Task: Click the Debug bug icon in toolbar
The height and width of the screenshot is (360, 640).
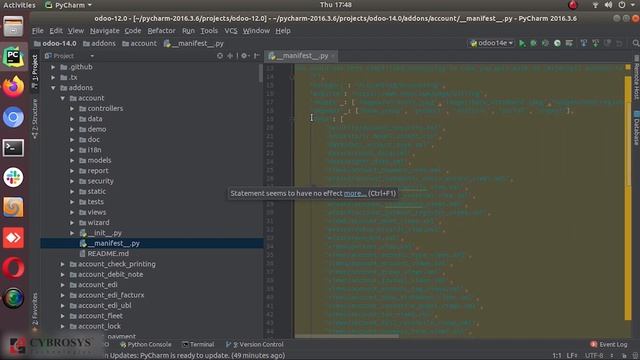Action: (x=533, y=43)
